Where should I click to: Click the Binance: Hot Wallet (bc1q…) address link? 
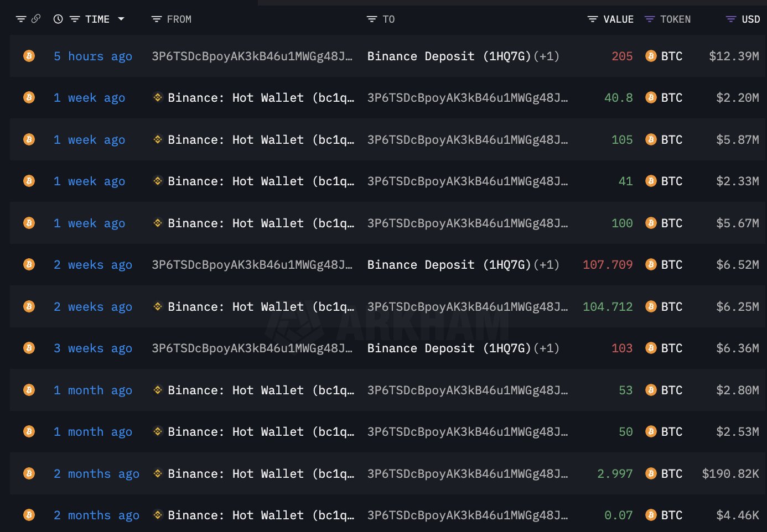[253, 97]
